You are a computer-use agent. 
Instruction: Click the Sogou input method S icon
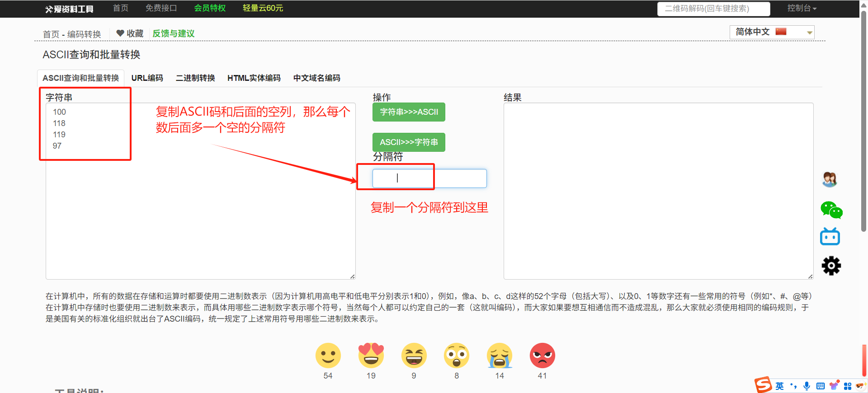point(763,385)
